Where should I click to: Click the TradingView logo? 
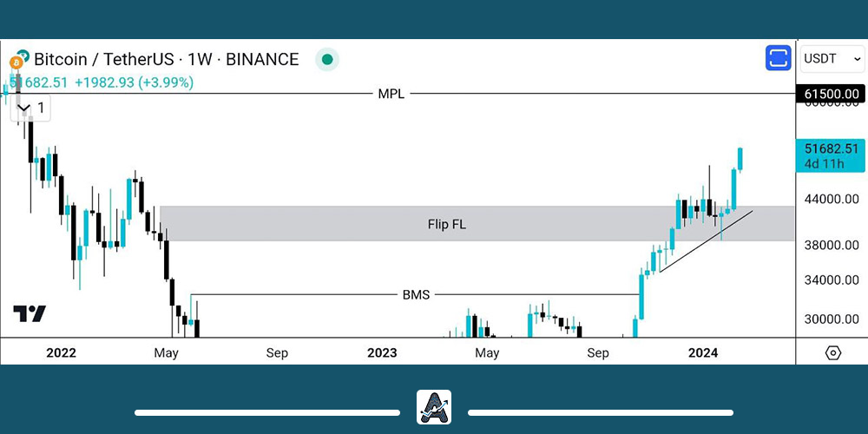click(x=30, y=314)
